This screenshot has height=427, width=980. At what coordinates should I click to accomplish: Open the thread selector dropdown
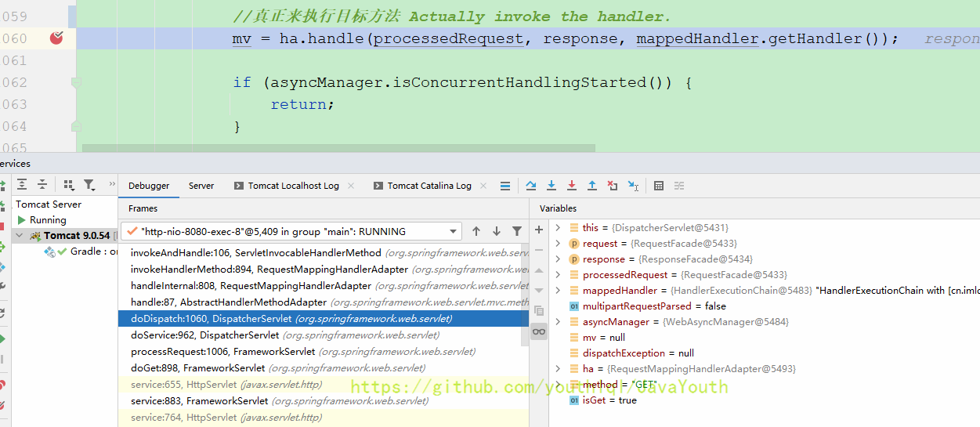[454, 232]
